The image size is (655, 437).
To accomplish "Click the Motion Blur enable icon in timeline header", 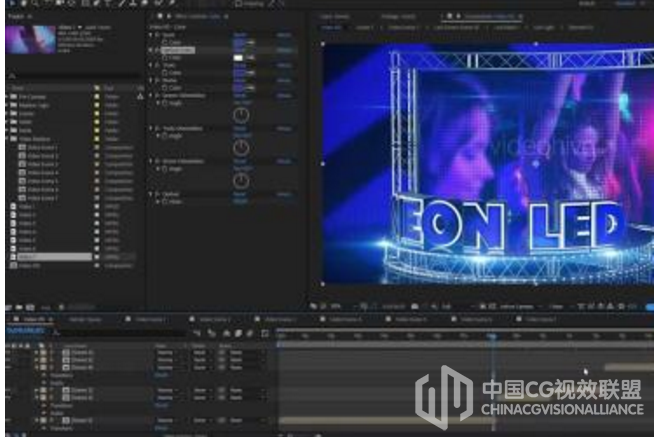I will (x=250, y=333).
